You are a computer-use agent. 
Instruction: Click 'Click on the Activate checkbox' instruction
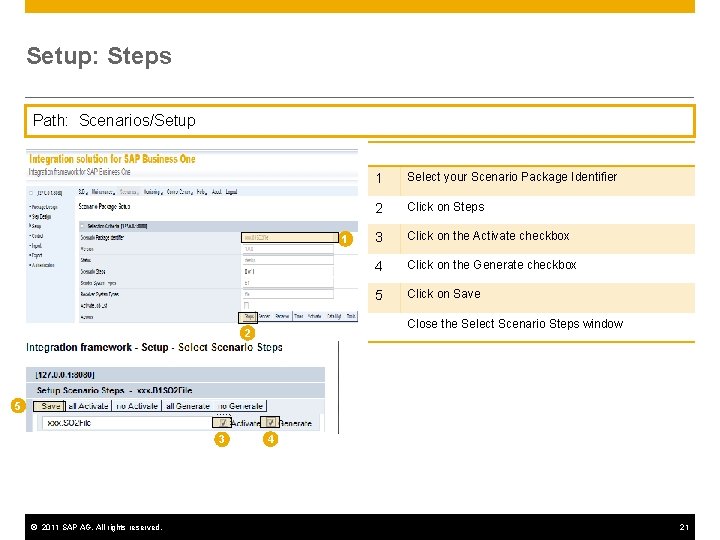click(x=488, y=236)
